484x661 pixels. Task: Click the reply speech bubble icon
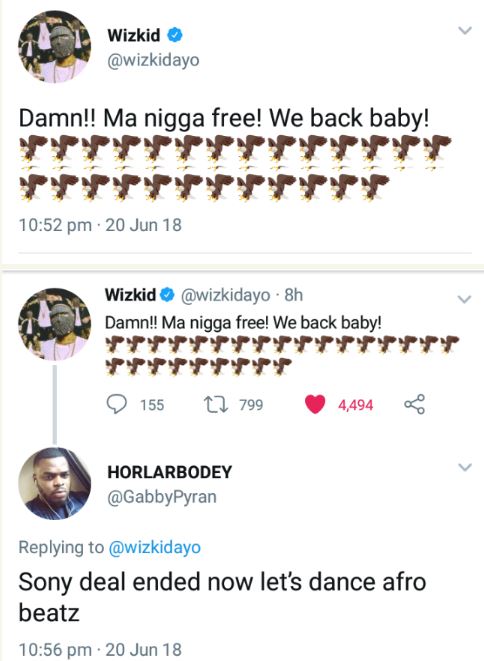pyautogui.click(x=116, y=404)
